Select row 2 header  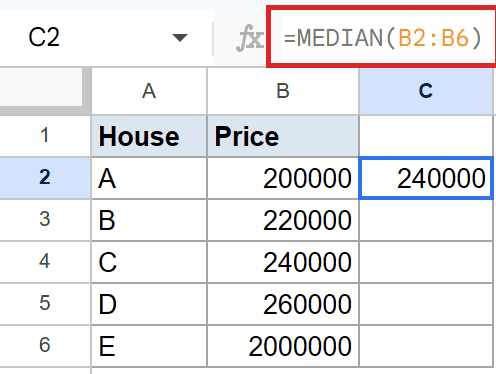(45, 178)
